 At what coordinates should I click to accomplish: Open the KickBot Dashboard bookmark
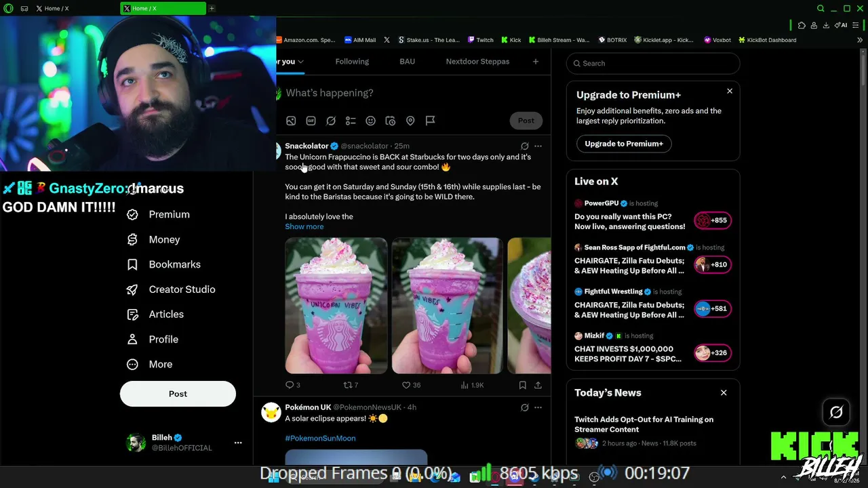[x=767, y=40]
